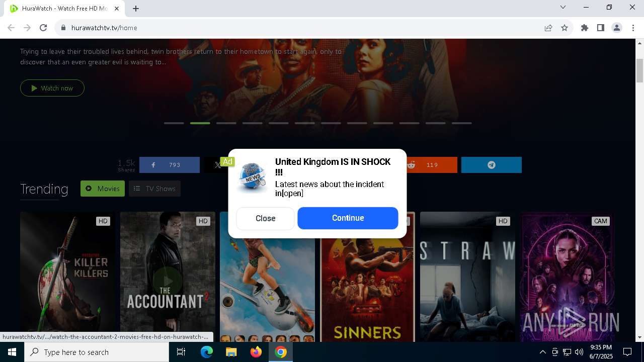Image resolution: width=644 pixels, height=362 pixels.
Task: Open the Windows Start menu
Action: pos(12,352)
